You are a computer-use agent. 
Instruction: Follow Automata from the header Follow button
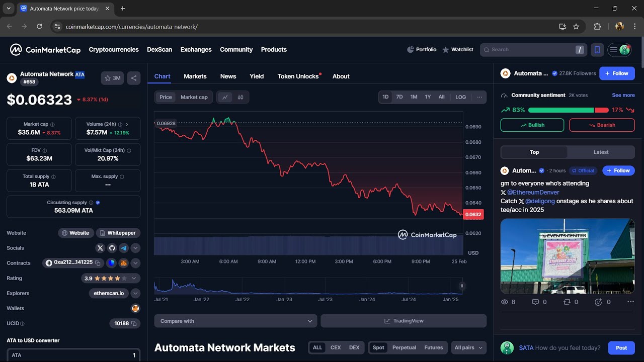pyautogui.click(x=617, y=73)
